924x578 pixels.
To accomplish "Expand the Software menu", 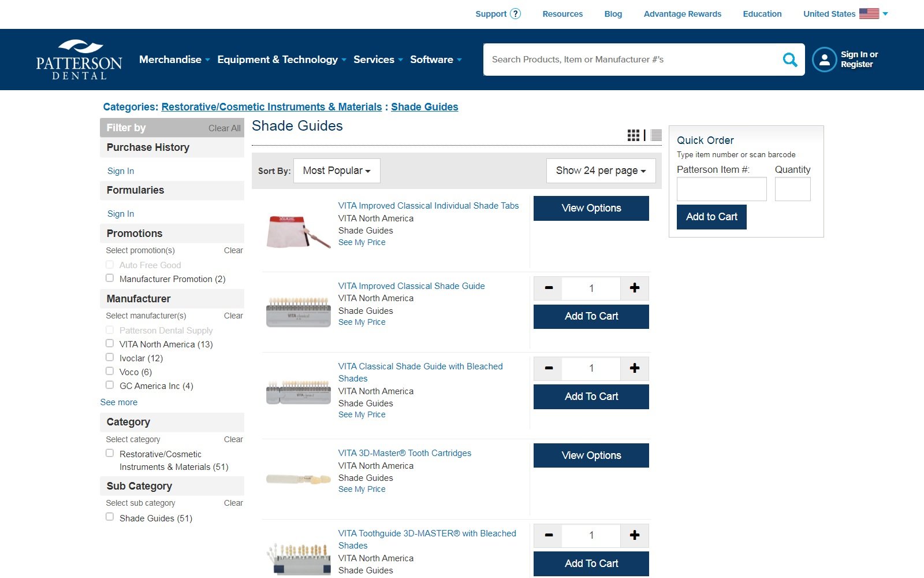I will [x=436, y=60].
